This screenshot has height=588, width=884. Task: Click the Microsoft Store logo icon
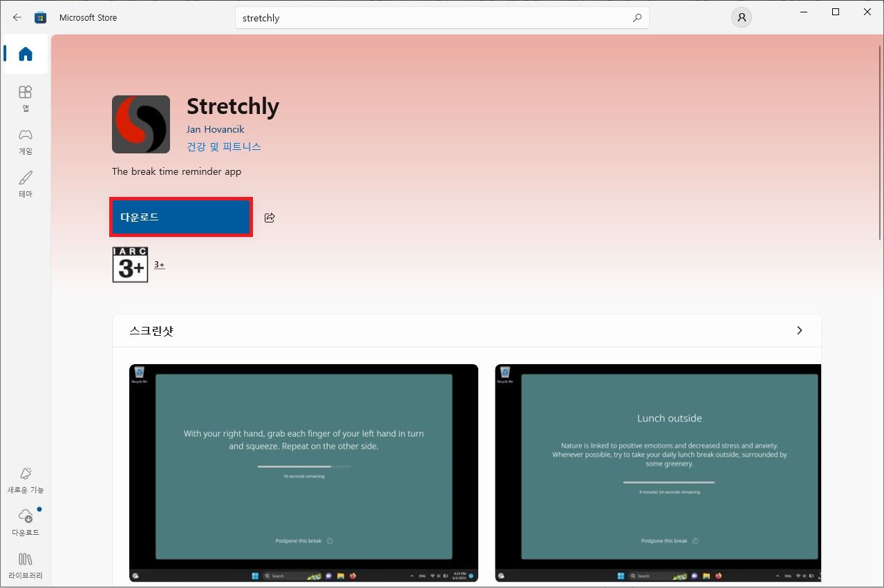point(41,17)
